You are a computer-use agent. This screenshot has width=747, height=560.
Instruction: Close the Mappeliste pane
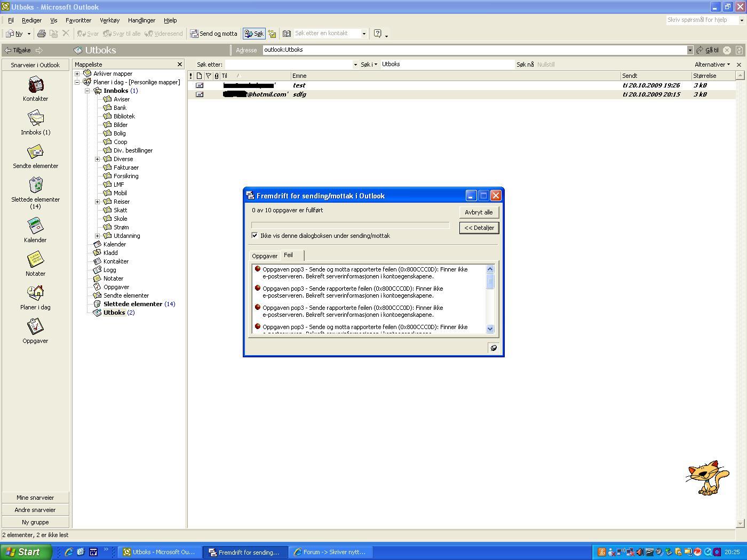point(180,65)
